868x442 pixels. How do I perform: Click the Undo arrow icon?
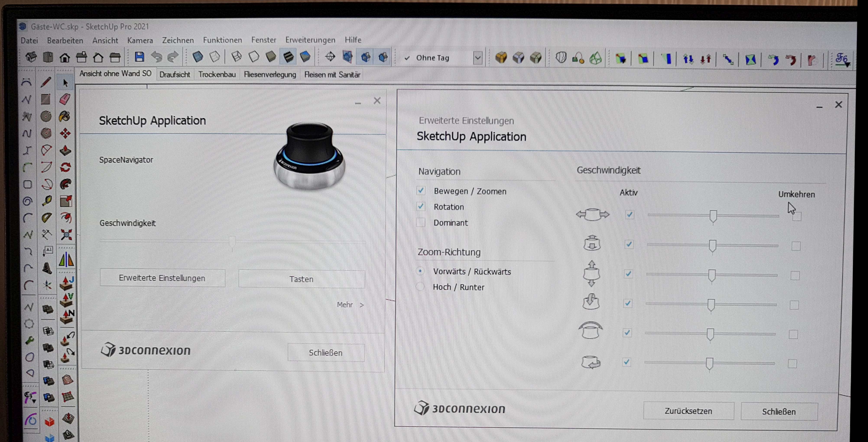point(156,57)
